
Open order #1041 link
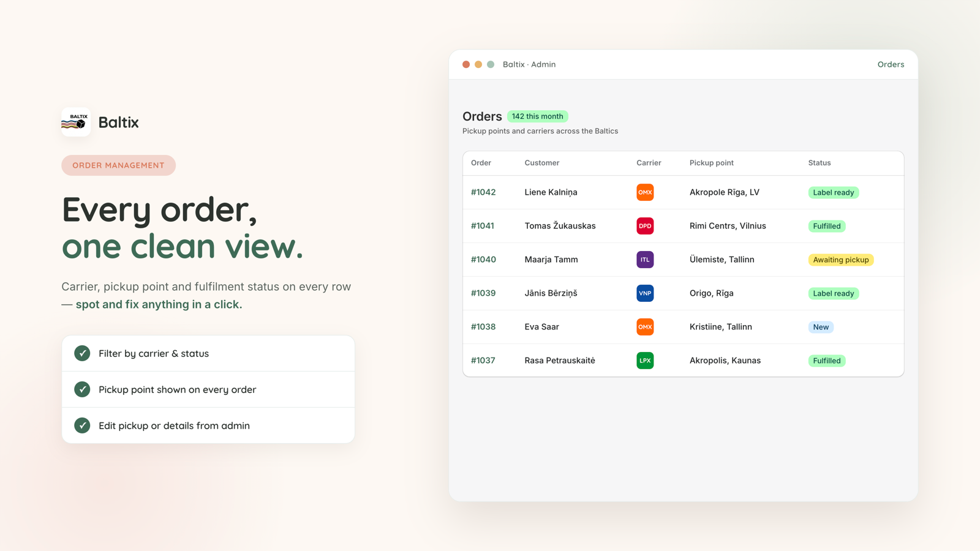click(x=483, y=226)
